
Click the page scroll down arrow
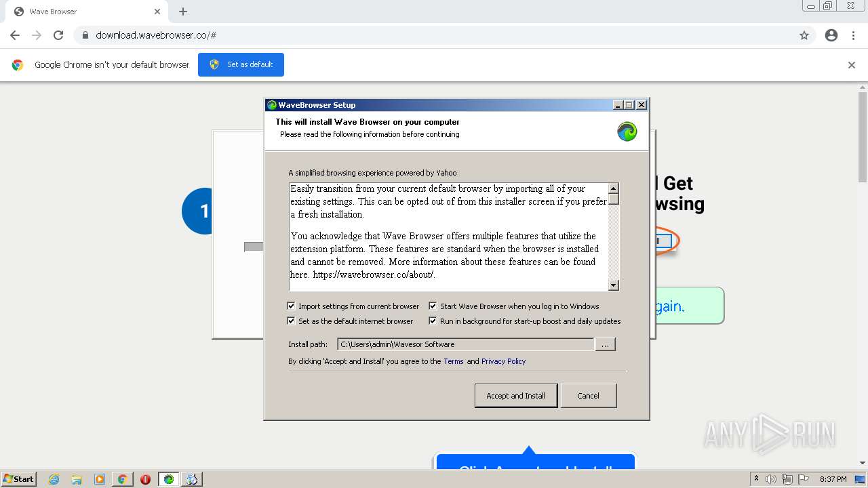pyautogui.click(x=863, y=464)
